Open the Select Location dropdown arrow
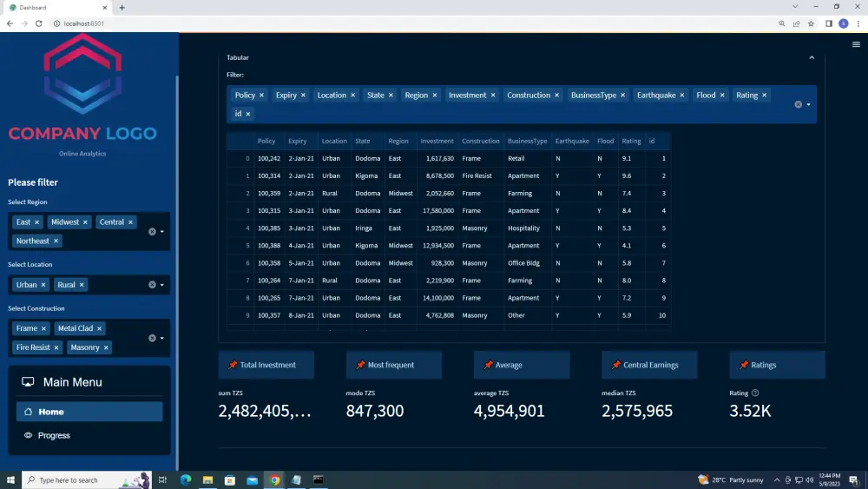Image resolution: width=868 pixels, height=489 pixels. [x=162, y=285]
